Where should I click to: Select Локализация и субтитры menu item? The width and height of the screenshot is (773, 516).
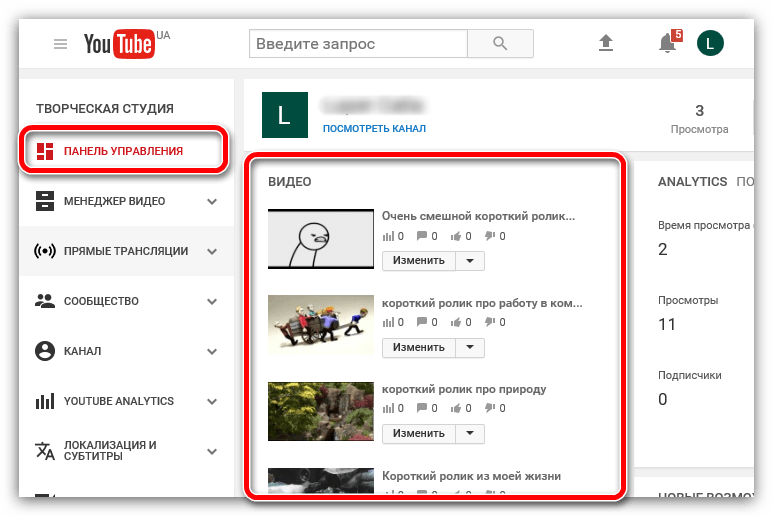tap(127, 451)
